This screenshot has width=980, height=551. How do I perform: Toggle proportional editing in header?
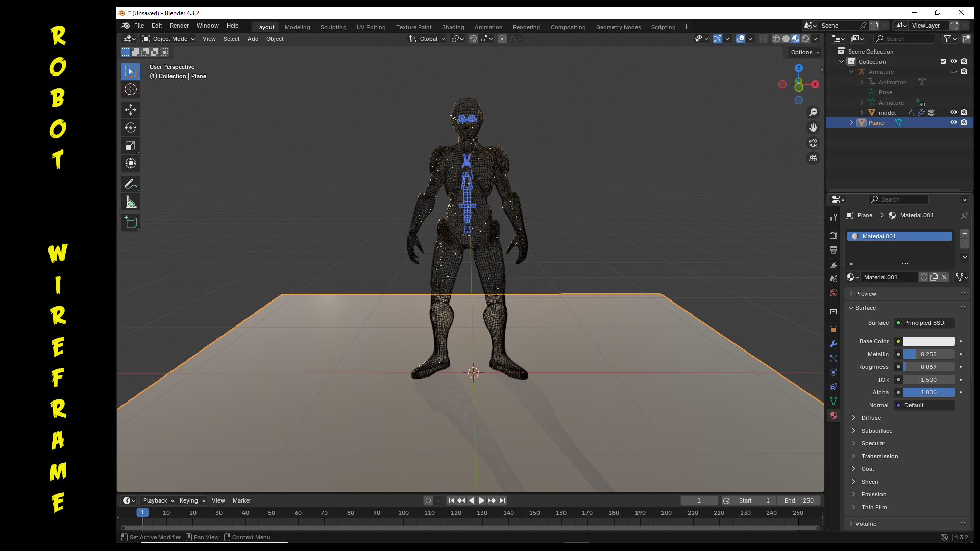(502, 39)
